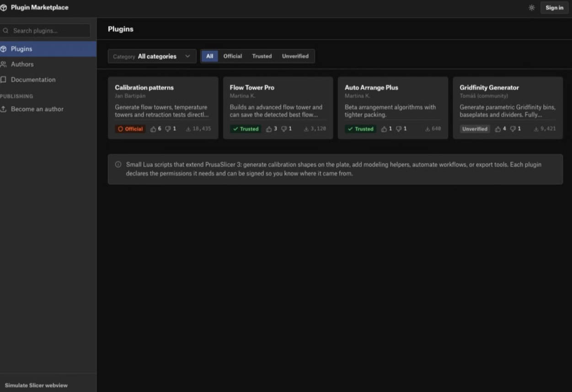Select the Unverified filter tab
Image resolution: width=572 pixels, height=392 pixels.
(x=295, y=56)
